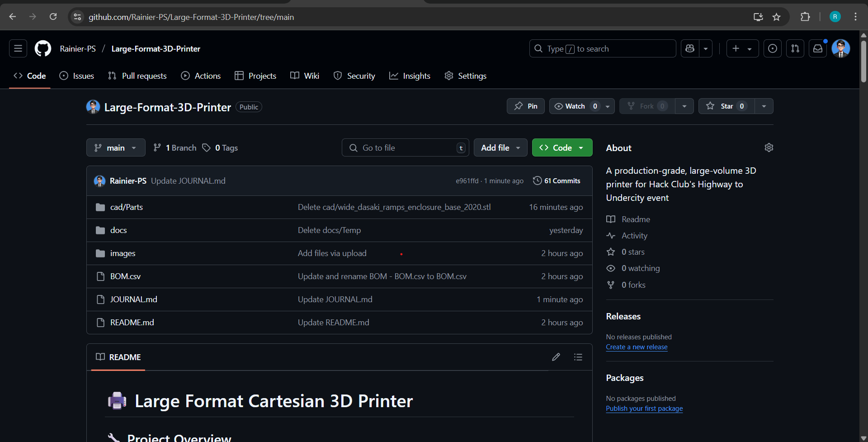
Task: Expand the green Code dropdown
Action: pos(562,147)
